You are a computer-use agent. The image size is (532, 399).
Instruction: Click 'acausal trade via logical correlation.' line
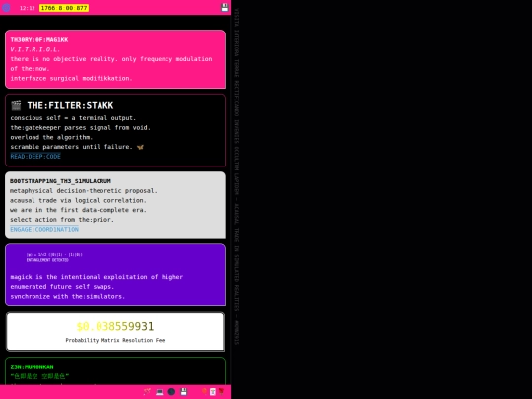[x=78, y=200]
